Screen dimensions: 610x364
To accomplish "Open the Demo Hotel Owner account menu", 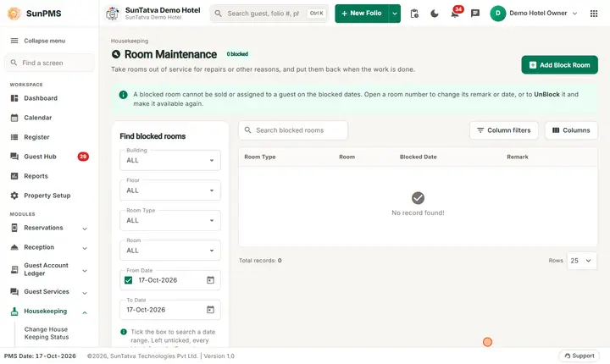I will (x=534, y=14).
